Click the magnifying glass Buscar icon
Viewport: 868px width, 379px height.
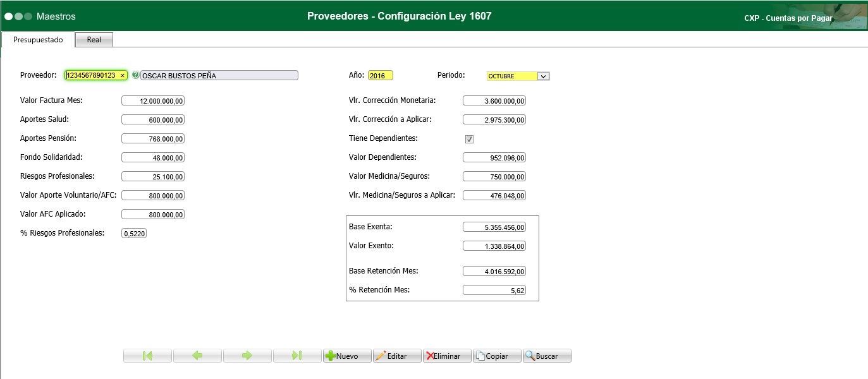point(530,355)
